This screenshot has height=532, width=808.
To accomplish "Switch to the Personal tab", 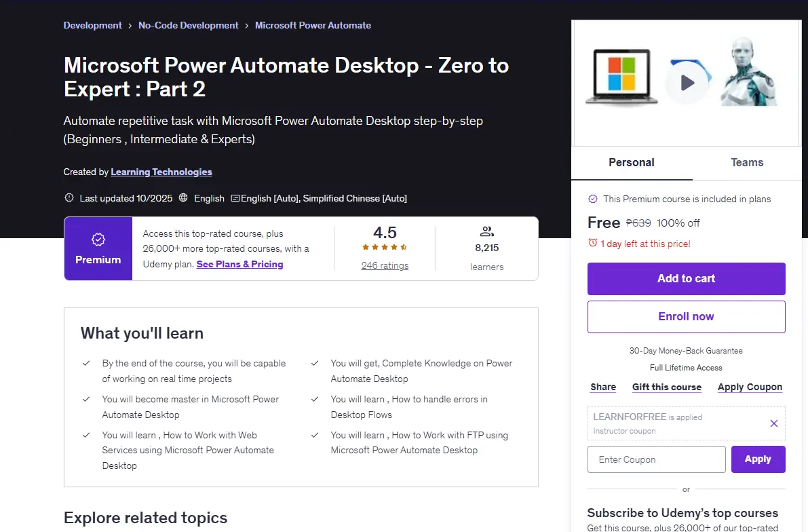I will click(632, 163).
